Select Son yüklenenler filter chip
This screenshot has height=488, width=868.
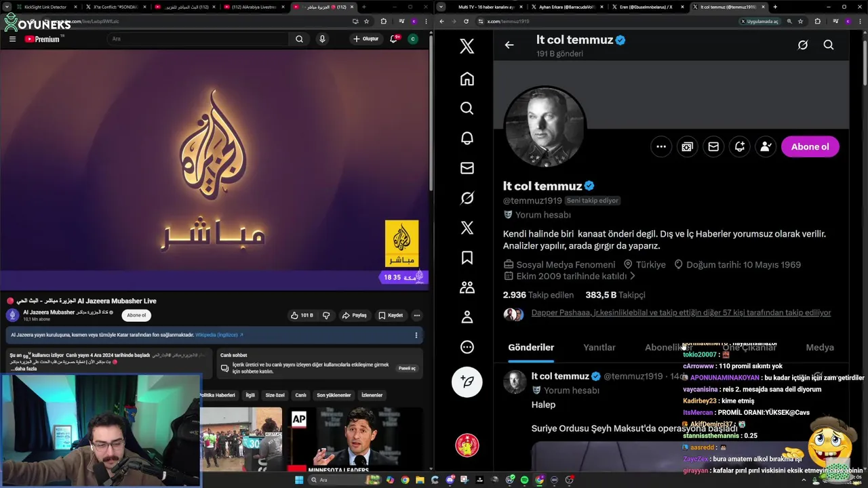pos(334,395)
